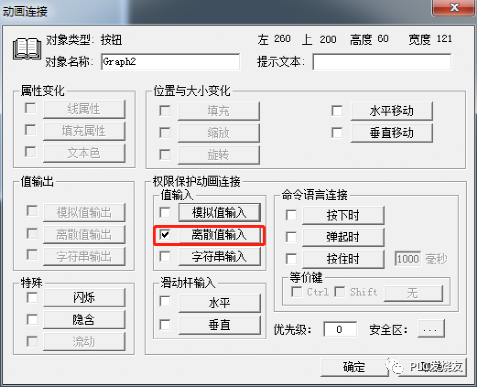
Task: Check the 字符串输出 checkbox
Action: (32, 255)
